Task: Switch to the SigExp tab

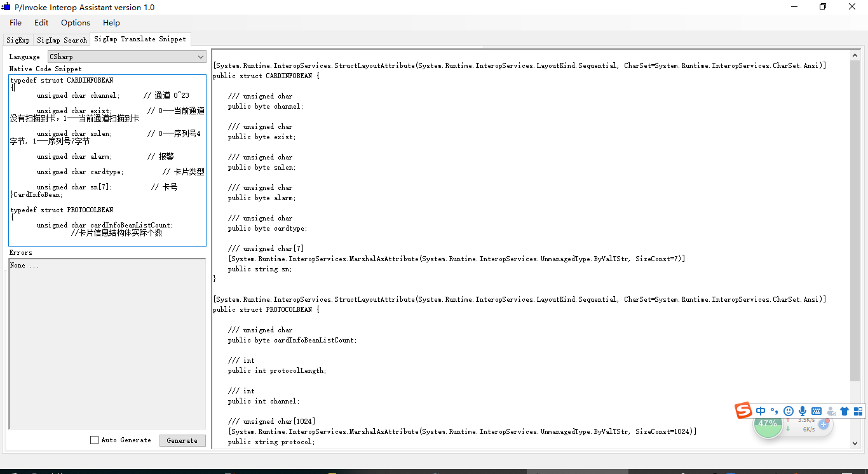Action: pyautogui.click(x=17, y=39)
